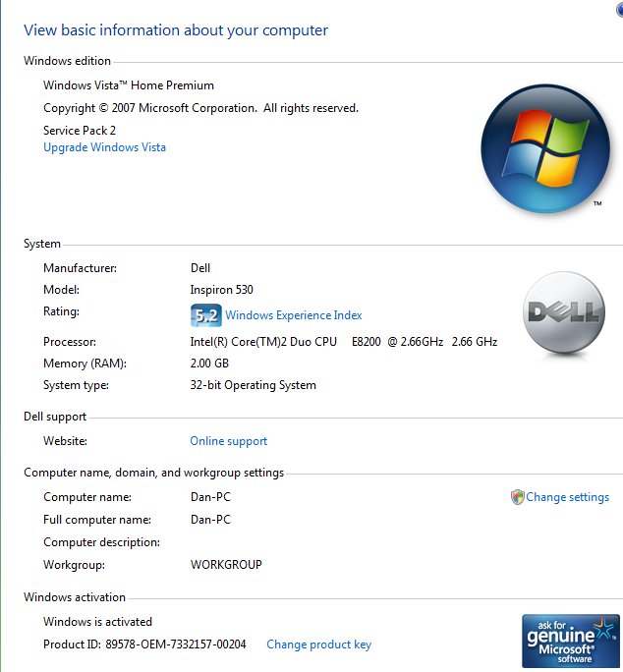The image size is (623, 672).
Task: Click the System type label
Action: pyautogui.click(x=76, y=385)
